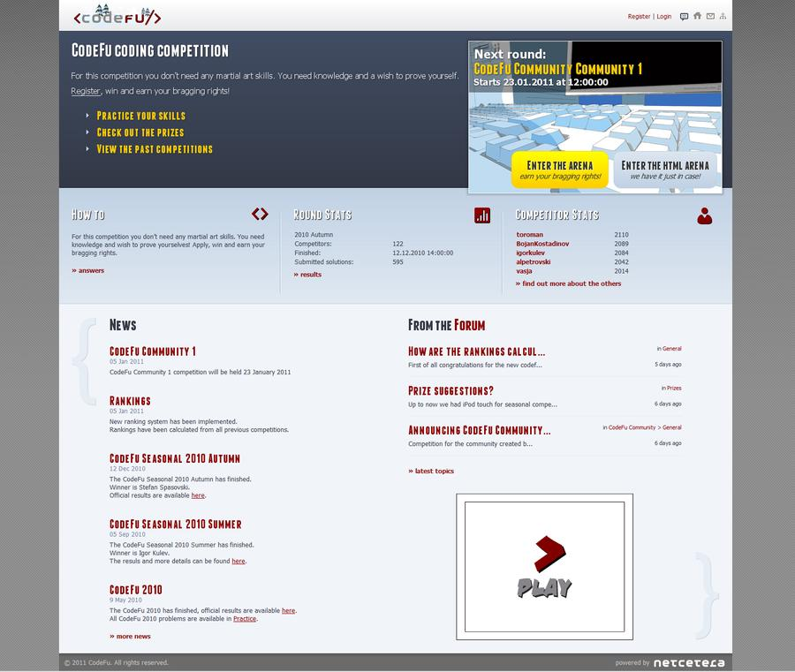Click the Competitor Stats person icon
This screenshot has height=672, width=795.
click(704, 215)
